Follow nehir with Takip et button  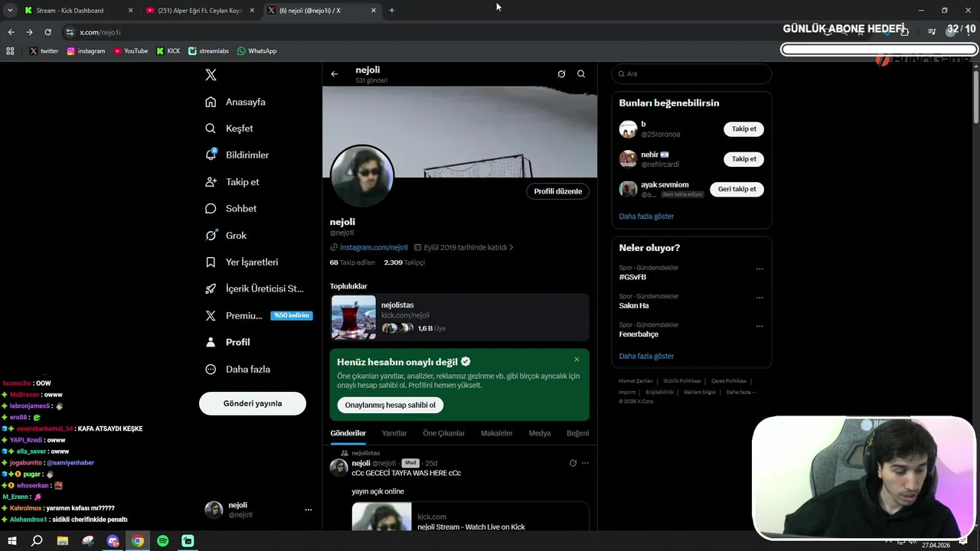click(743, 159)
